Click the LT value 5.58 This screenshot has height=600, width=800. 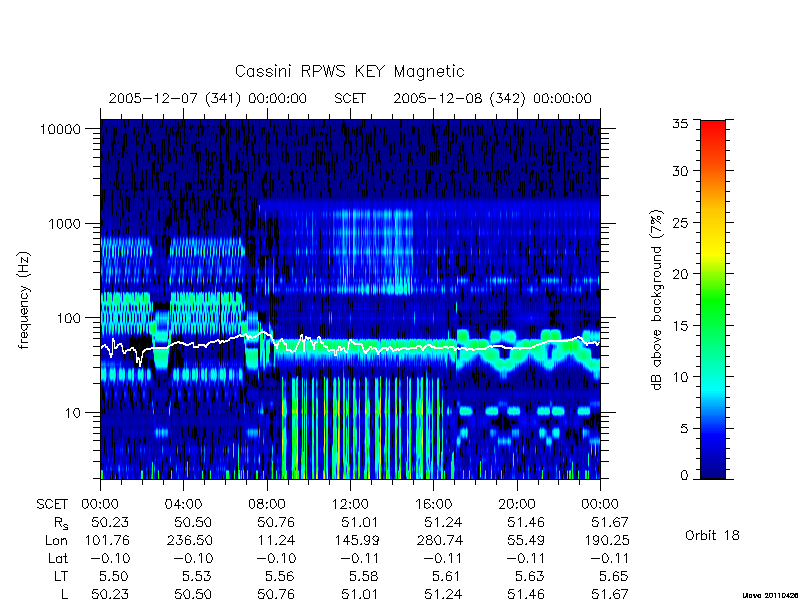(x=364, y=577)
